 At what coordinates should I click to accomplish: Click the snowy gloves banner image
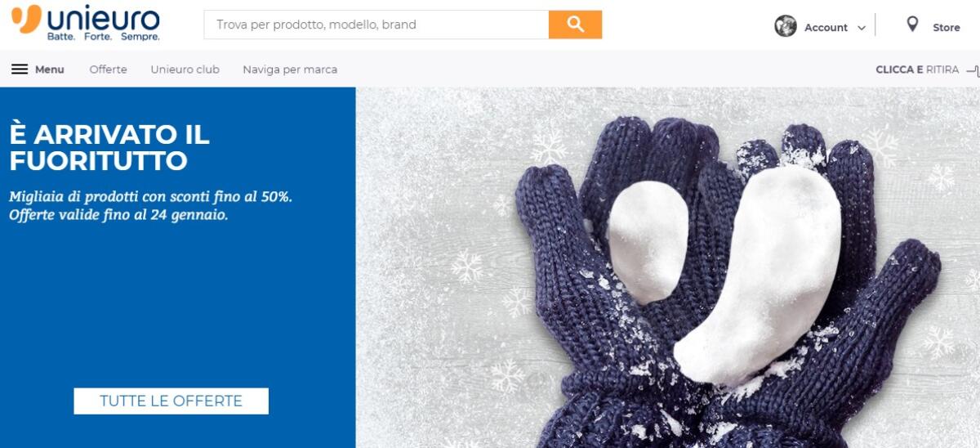(667, 267)
